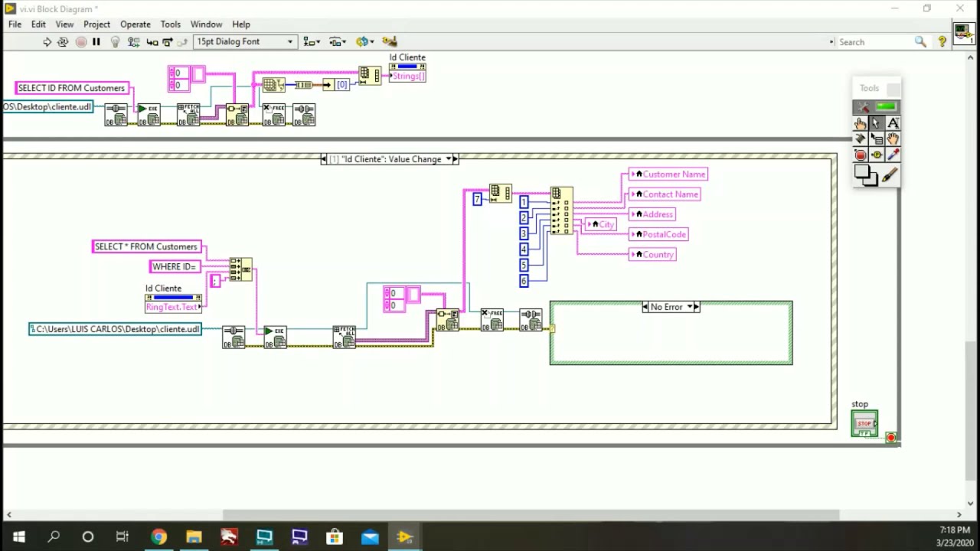Open the Id Cliente Value Change event selector
Screen dimensions: 980x551
click(x=449, y=159)
